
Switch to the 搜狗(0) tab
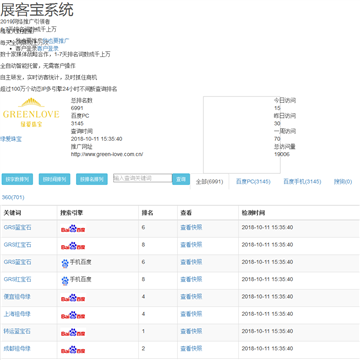click(x=343, y=182)
